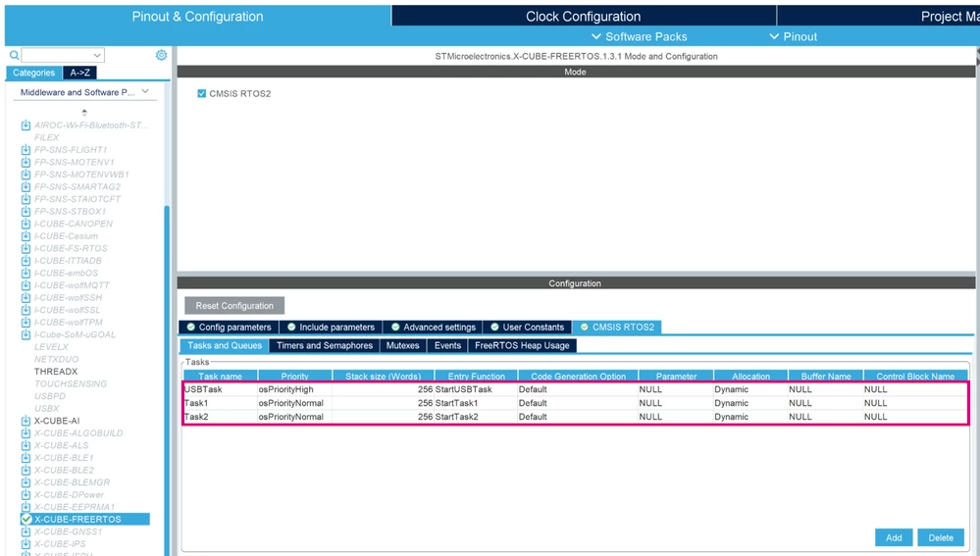Open the Timers and Semaphores tab

point(325,345)
